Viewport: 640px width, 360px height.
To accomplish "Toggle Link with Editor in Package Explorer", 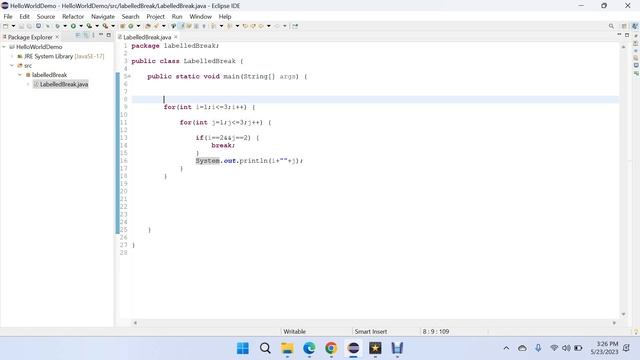I will pos(86,36).
